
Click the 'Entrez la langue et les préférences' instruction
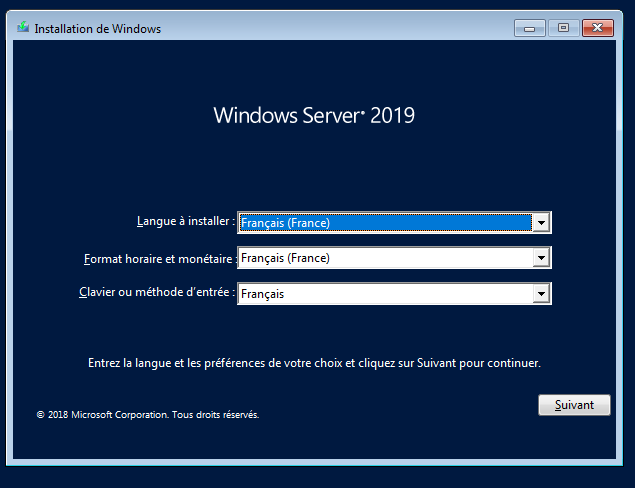(x=314, y=363)
